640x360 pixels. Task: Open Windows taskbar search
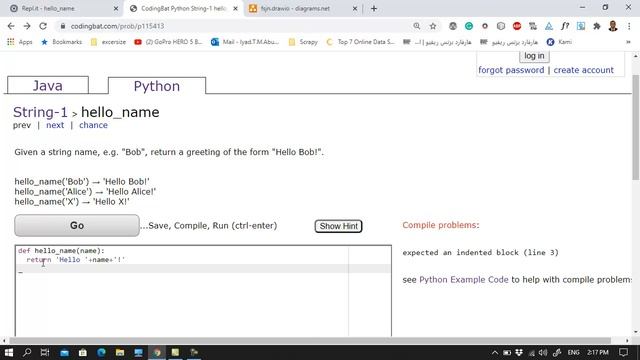point(27,352)
